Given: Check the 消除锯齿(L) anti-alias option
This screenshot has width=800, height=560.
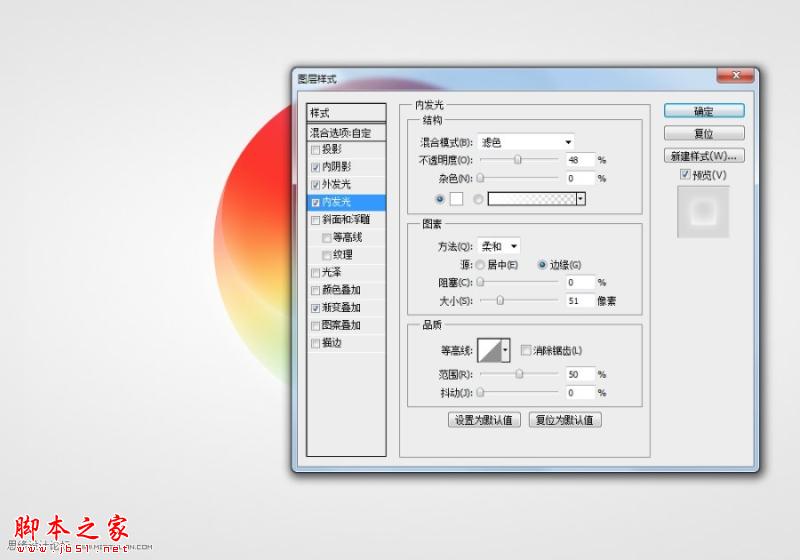Looking at the screenshot, I should tap(526, 350).
